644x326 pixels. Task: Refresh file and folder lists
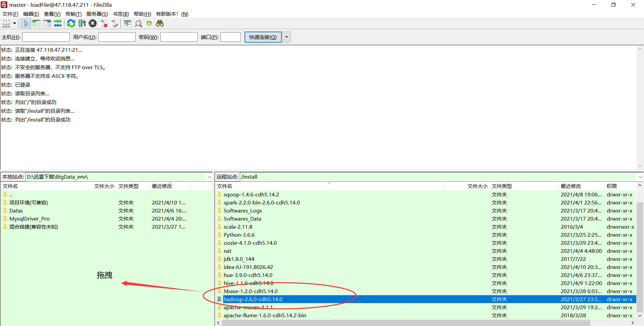coord(71,23)
